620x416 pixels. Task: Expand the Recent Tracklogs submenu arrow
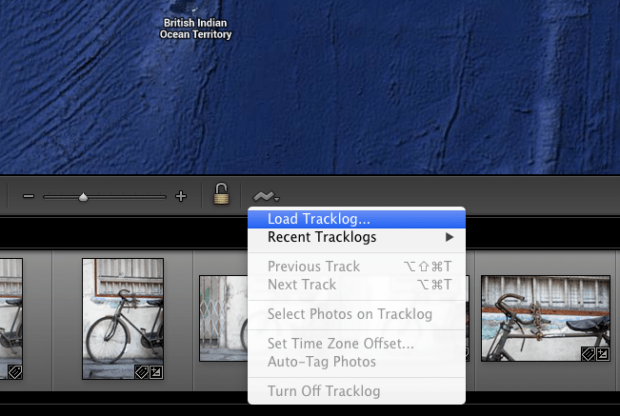tap(449, 237)
